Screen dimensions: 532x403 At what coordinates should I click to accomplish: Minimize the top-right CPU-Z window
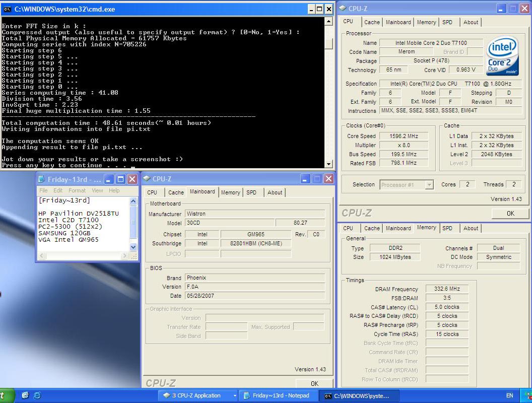click(x=501, y=9)
